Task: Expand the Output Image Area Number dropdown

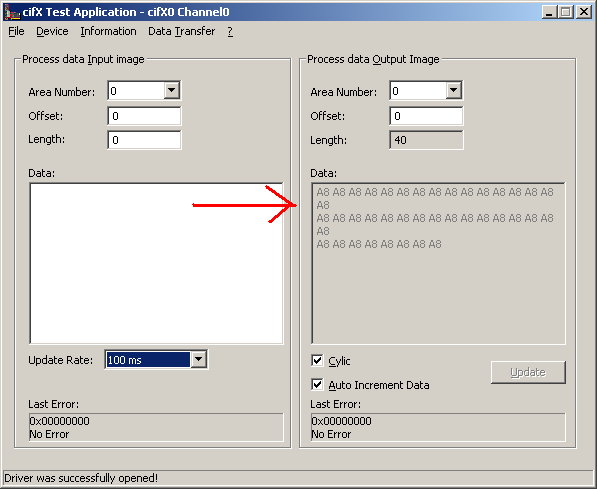Action: coord(453,91)
